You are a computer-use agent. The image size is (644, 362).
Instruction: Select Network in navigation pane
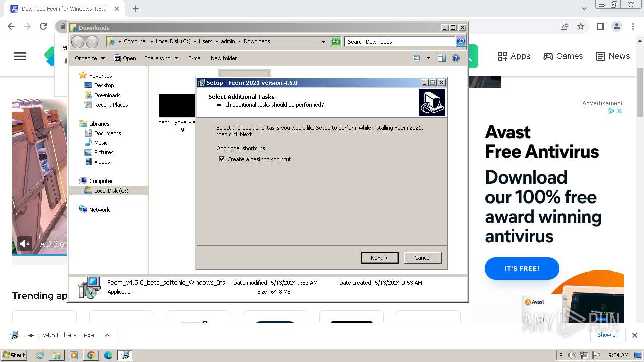99,210
